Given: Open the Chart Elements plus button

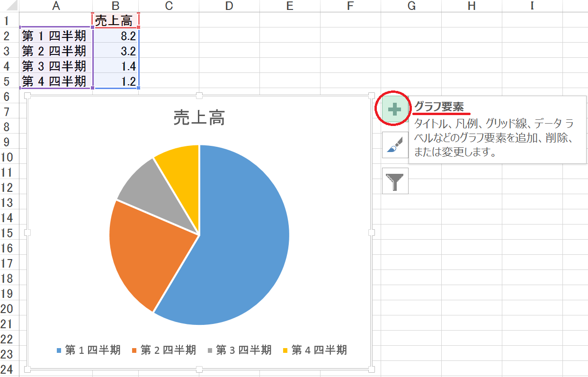Looking at the screenshot, I should (395, 109).
